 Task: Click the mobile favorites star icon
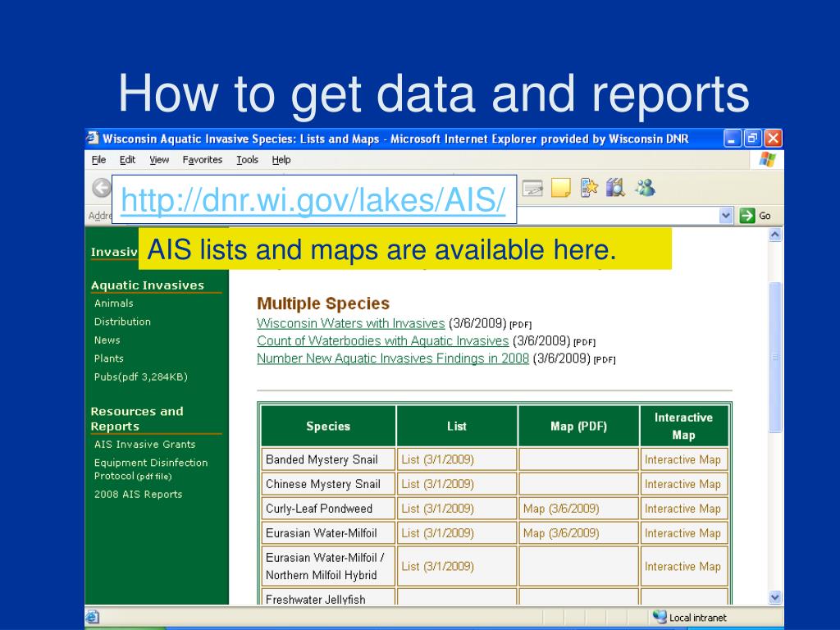coord(589,188)
